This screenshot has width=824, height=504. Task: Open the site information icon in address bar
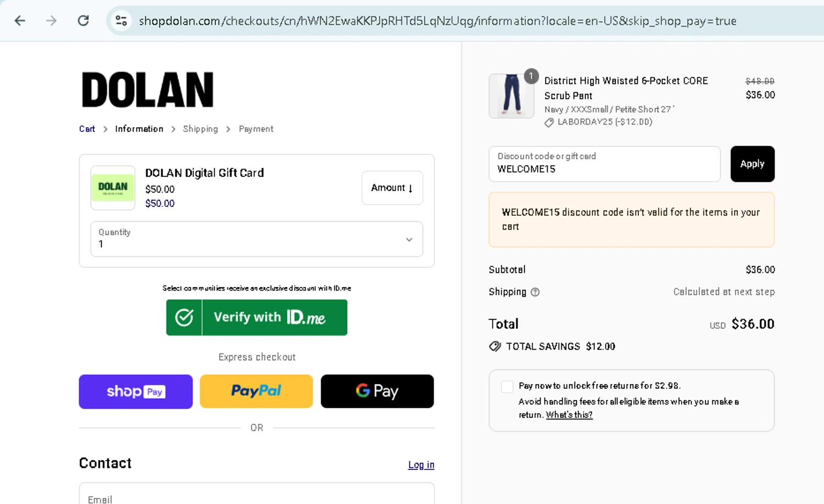121,21
